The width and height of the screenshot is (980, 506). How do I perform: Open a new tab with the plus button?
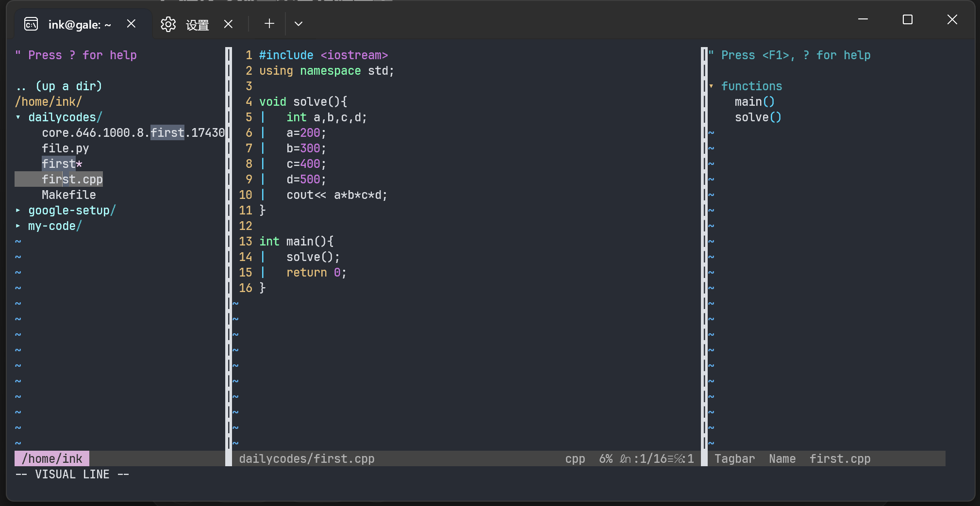269,24
